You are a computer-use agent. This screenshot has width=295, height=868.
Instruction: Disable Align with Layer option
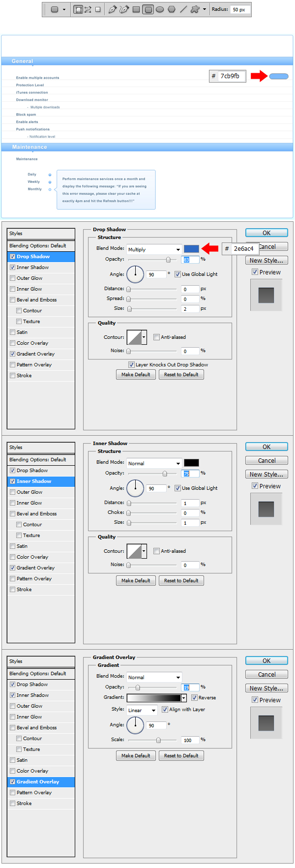tap(165, 710)
